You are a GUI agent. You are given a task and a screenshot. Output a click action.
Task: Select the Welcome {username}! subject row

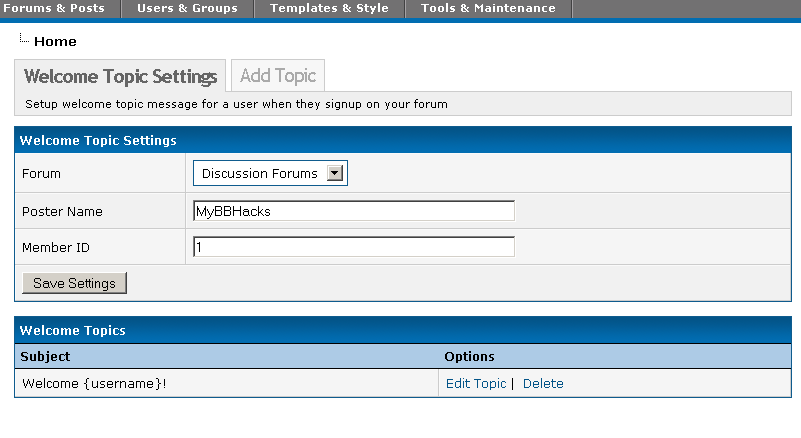[x=94, y=384]
